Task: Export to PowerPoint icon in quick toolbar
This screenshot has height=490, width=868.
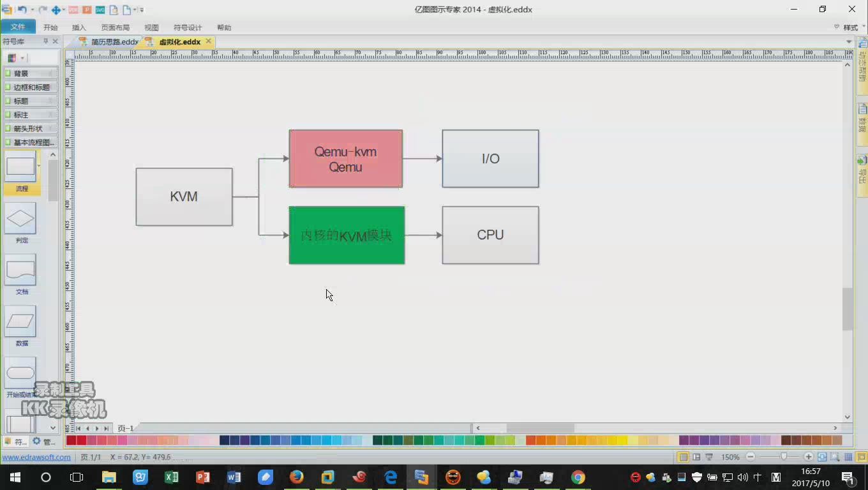Action: coord(87,10)
